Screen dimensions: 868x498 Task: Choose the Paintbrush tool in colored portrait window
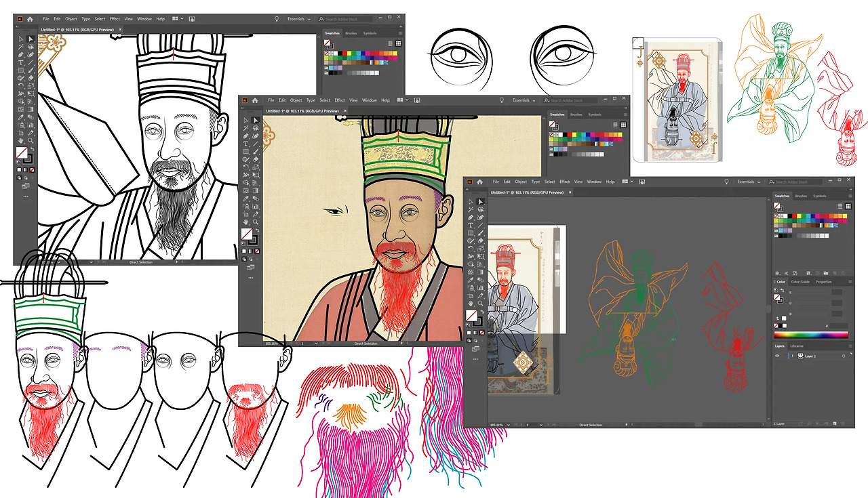coord(256,152)
